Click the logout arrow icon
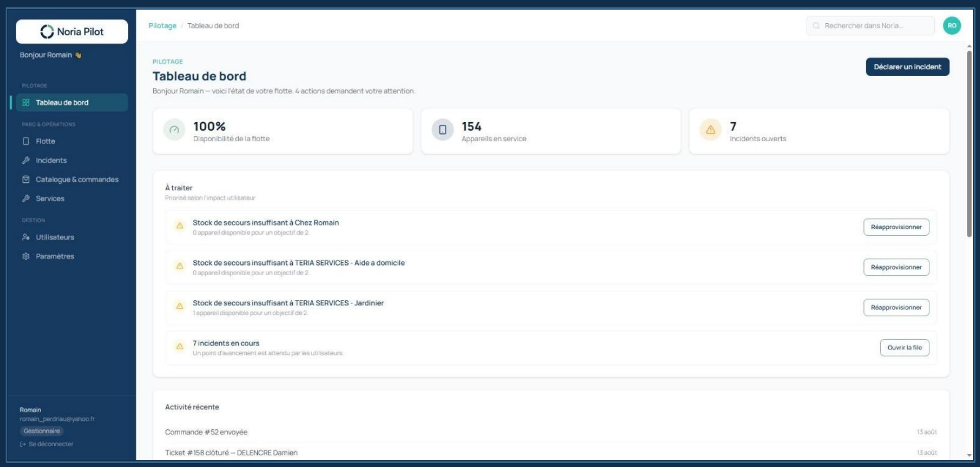 (23, 444)
